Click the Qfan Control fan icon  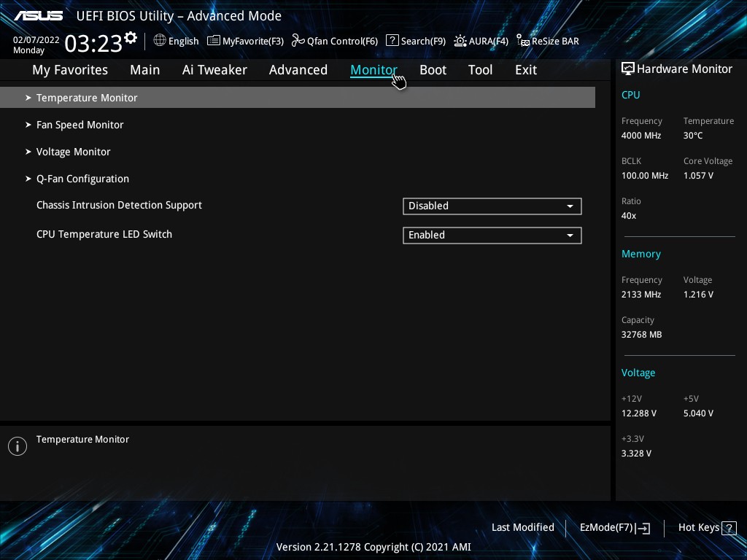[x=298, y=41]
